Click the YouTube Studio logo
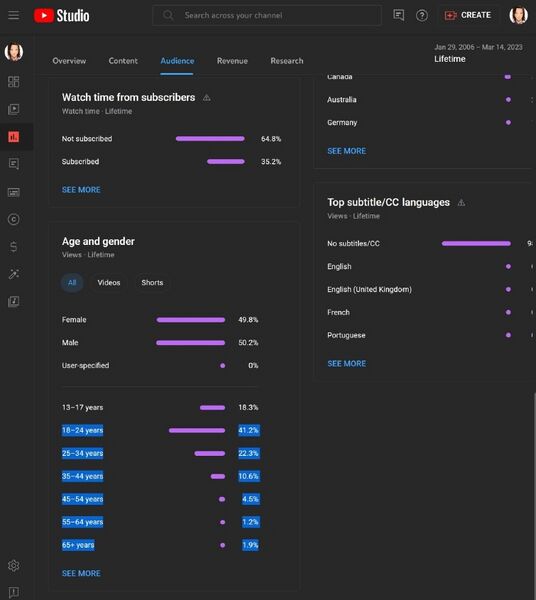Screen dimensions: 536x600 click(62, 16)
